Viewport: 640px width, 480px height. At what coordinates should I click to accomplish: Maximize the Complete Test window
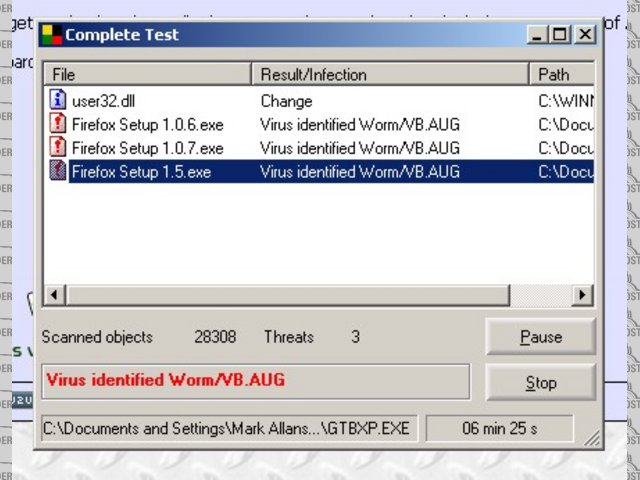pyautogui.click(x=560, y=35)
